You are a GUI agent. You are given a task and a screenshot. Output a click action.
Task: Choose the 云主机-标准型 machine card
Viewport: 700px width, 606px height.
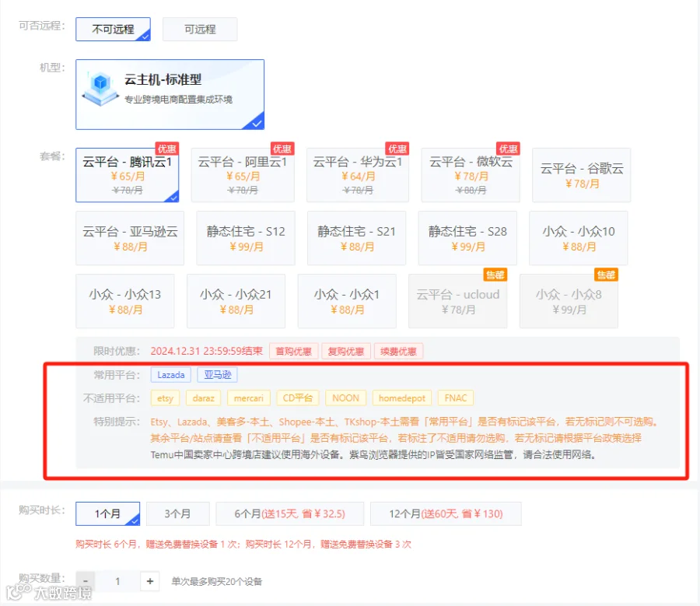(170, 94)
